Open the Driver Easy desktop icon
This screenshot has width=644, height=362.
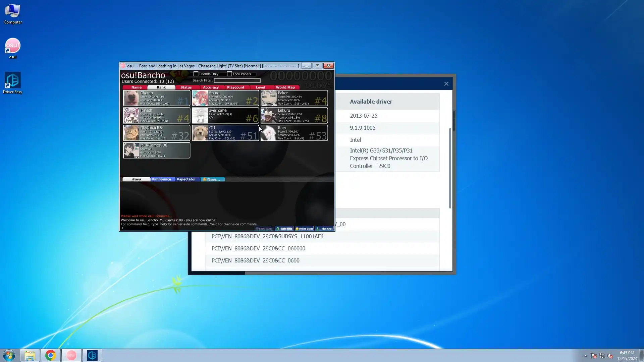pyautogui.click(x=12, y=81)
